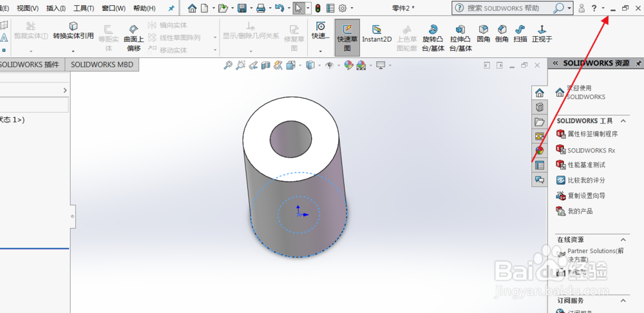Toggle Section View icon
Viewport: 644px width, 313px height.
tap(266, 65)
